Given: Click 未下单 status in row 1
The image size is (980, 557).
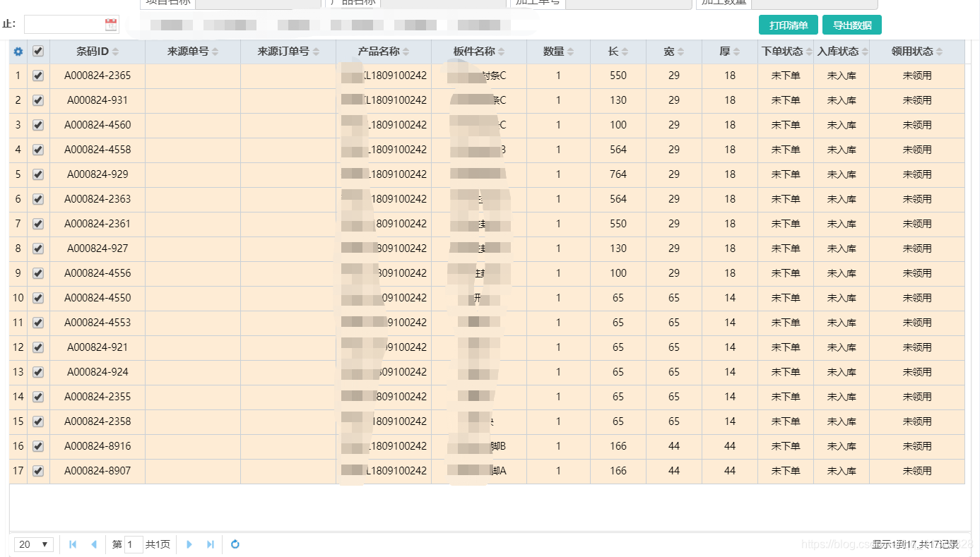Looking at the screenshot, I should coord(786,76).
